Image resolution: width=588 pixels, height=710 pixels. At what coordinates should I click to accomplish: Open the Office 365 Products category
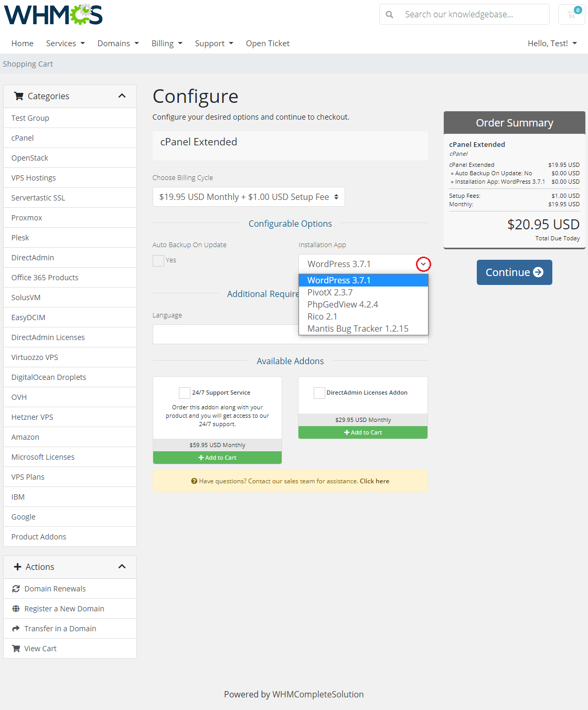[x=70, y=278]
